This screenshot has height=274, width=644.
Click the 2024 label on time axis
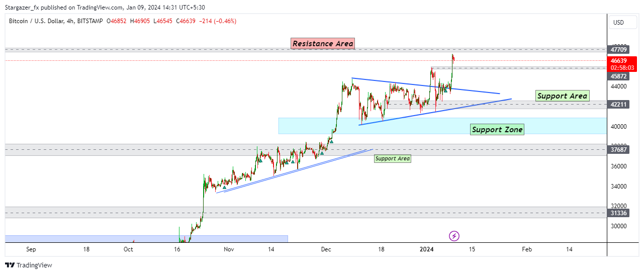(427, 249)
